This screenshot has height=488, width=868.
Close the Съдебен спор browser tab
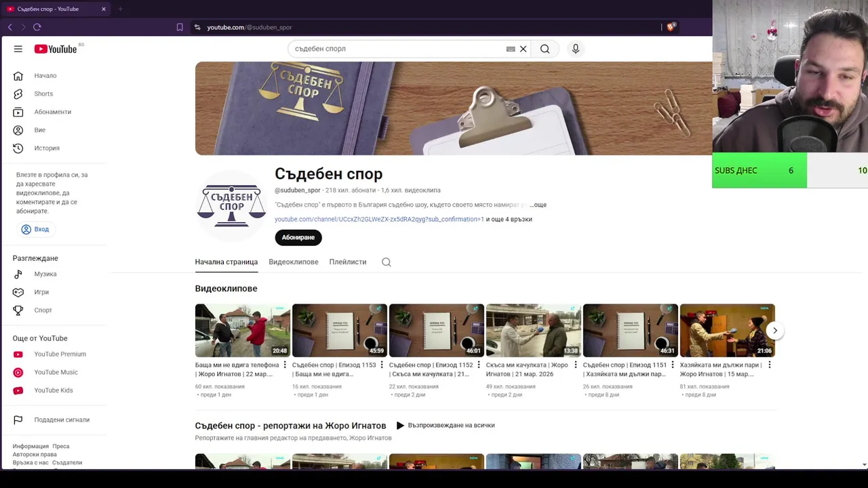(x=104, y=9)
